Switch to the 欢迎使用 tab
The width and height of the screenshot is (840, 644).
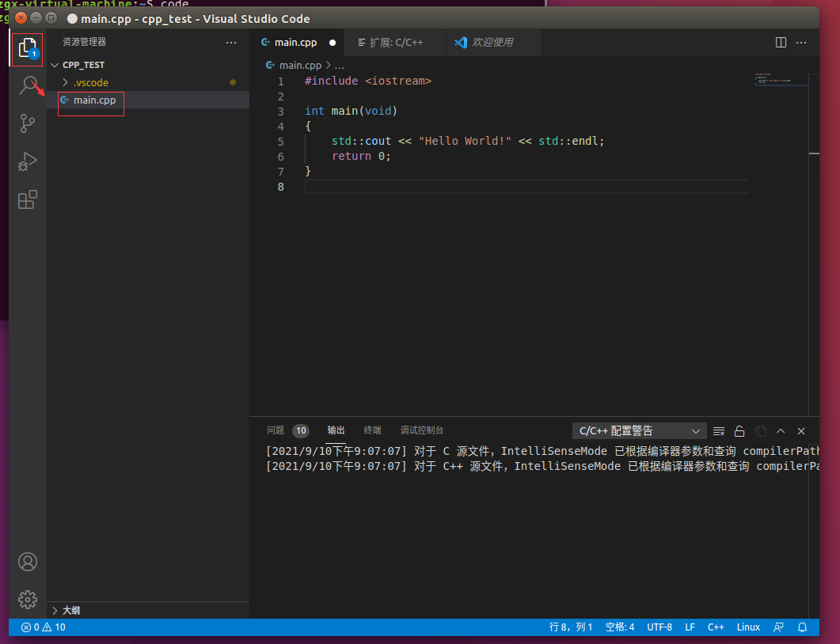click(x=492, y=42)
